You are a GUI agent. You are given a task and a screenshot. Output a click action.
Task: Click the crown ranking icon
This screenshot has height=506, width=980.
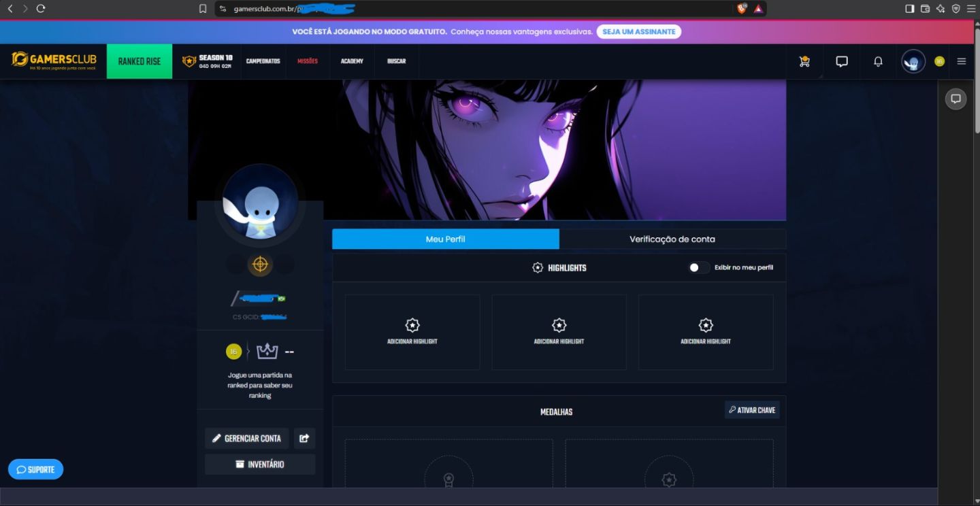pos(267,352)
